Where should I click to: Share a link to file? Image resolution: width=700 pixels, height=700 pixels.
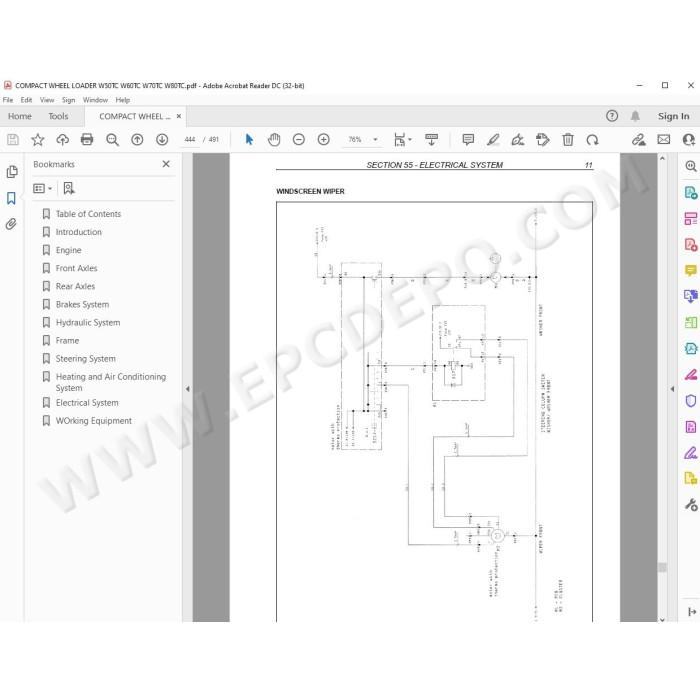tap(638, 140)
